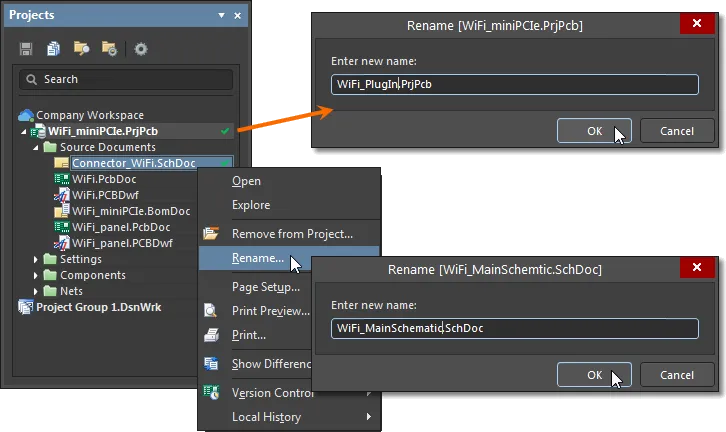The width and height of the screenshot is (726, 432).
Task: Select WiFi_miniPCIe.BomDoc in the tree
Action: click(131, 211)
